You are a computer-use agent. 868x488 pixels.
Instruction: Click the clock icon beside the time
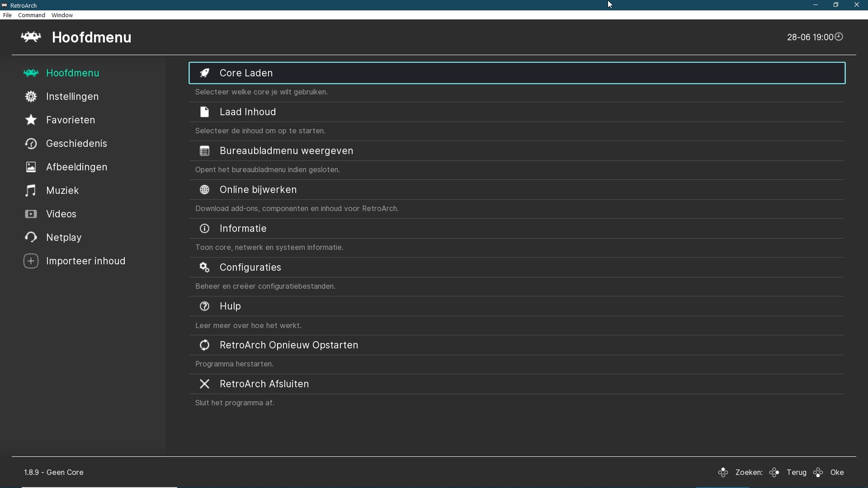[839, 37]
